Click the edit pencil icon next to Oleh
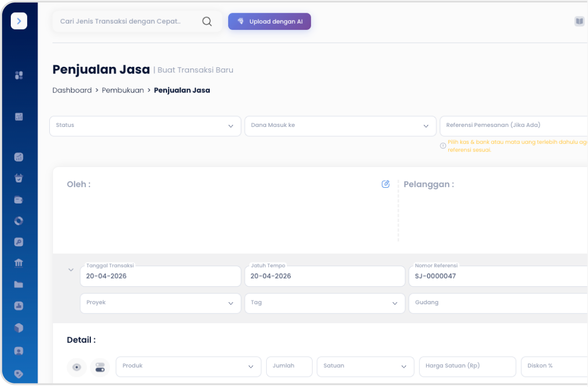 385,183
